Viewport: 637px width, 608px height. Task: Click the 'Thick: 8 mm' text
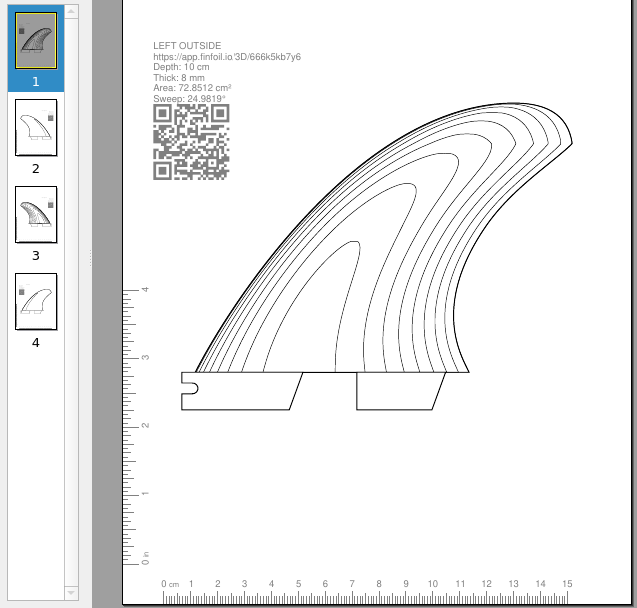pyautogui.click(x=179, y=78)
